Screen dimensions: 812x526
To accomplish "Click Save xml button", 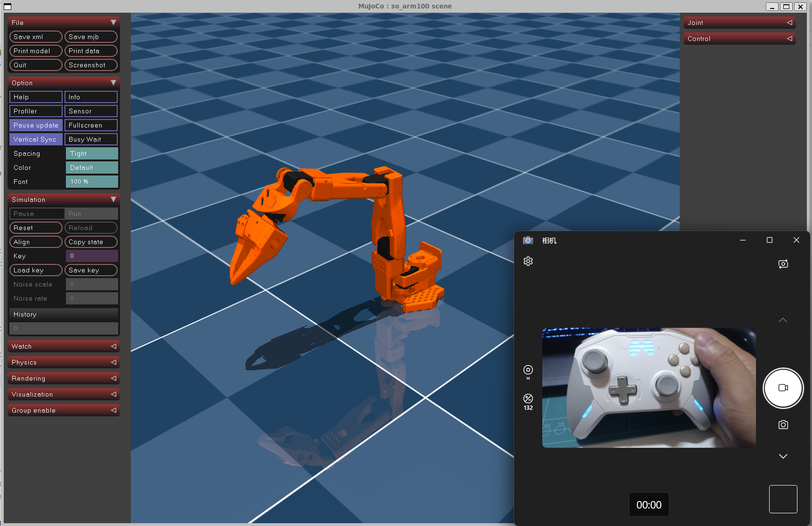I will pos(36,37).
